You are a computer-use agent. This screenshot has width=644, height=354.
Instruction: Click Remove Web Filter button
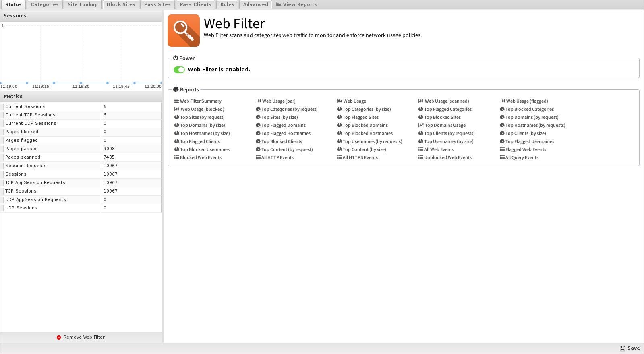coord(81,337)
